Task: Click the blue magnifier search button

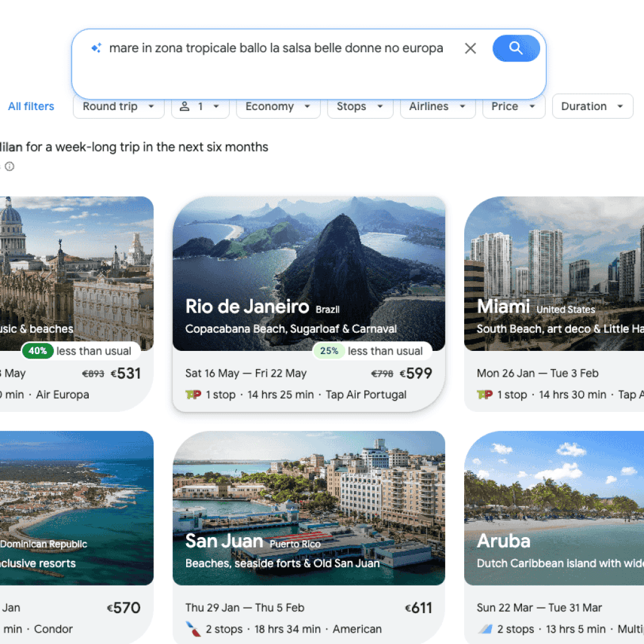Action: coord(516,48)
